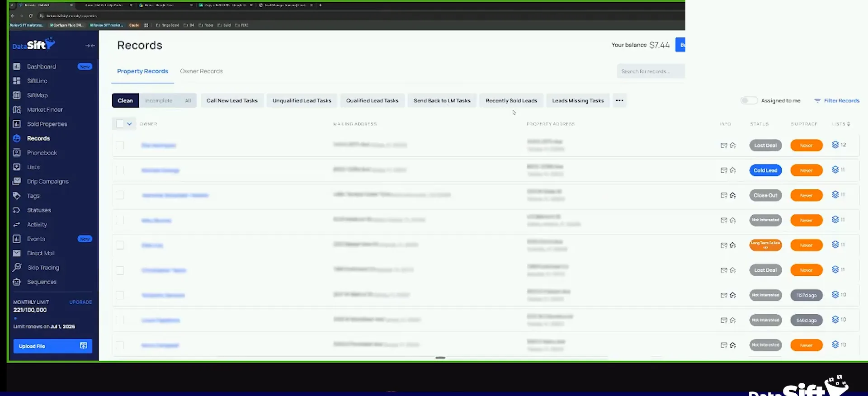868x396 pixels.
Task: Check the box for the Cold Lead row
Action: click(120, 170)
